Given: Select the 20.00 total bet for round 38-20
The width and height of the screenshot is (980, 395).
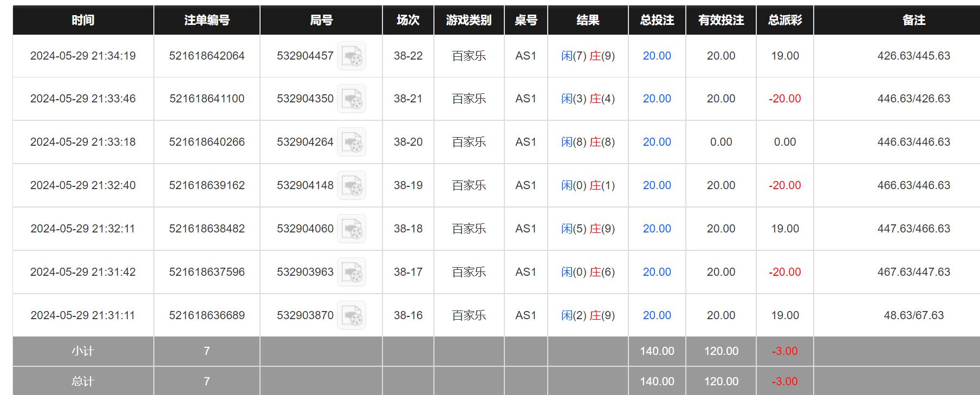Looking at the screenshot, I should point(656,142).
